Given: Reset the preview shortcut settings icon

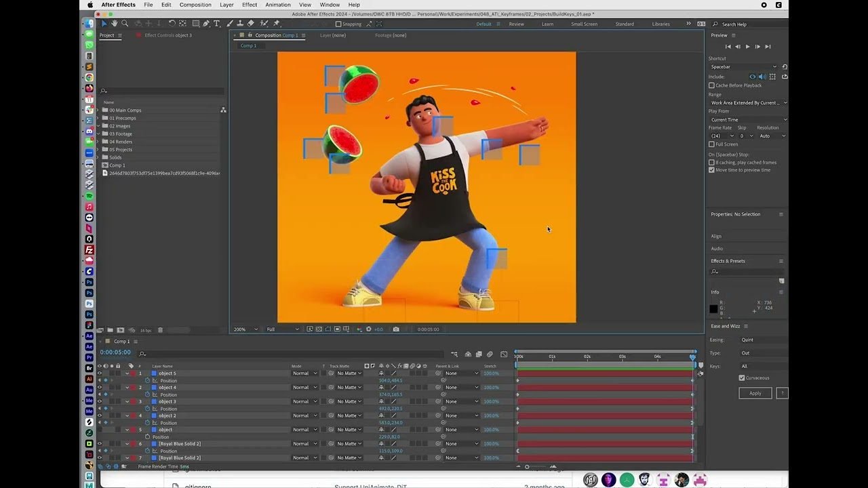Looking at the screenshot, I should (x=785, y=66).
